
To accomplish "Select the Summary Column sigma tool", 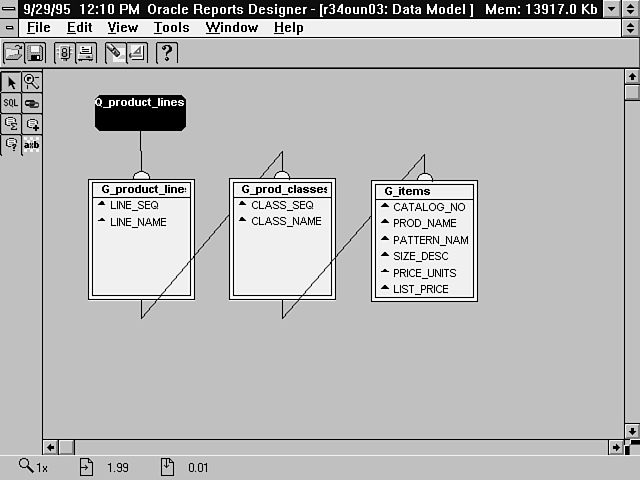I will point(11,124).
